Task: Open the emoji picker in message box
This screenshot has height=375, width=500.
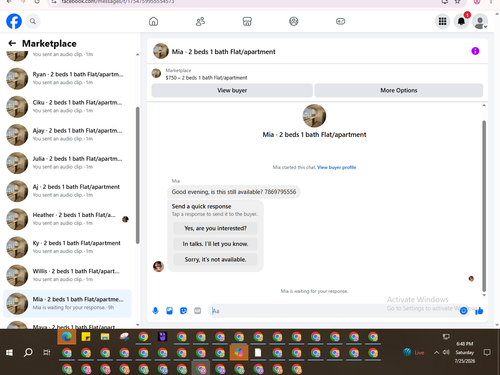Action: tap(463, 311)
